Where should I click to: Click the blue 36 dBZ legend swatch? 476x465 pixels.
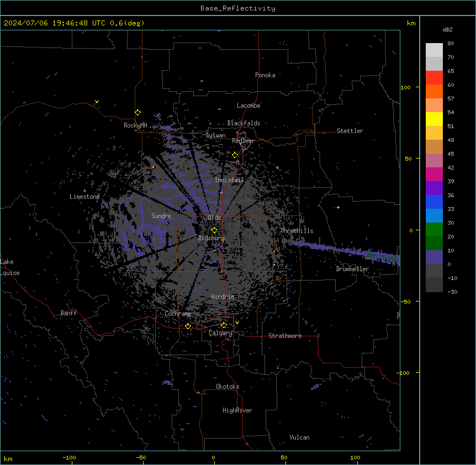(434, 202)
